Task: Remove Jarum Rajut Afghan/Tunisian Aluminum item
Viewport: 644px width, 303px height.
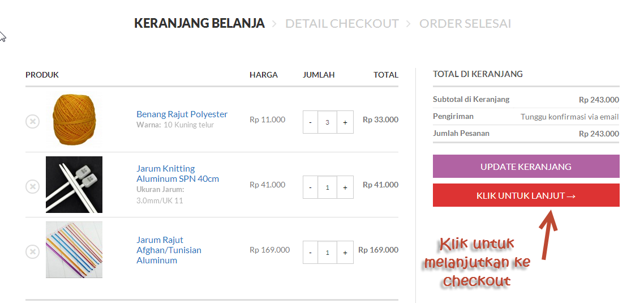Action: [32, 251]
